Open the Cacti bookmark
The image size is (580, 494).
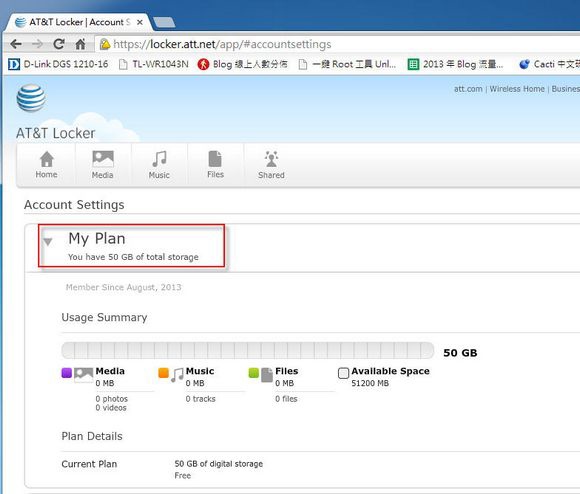[549, 64]
